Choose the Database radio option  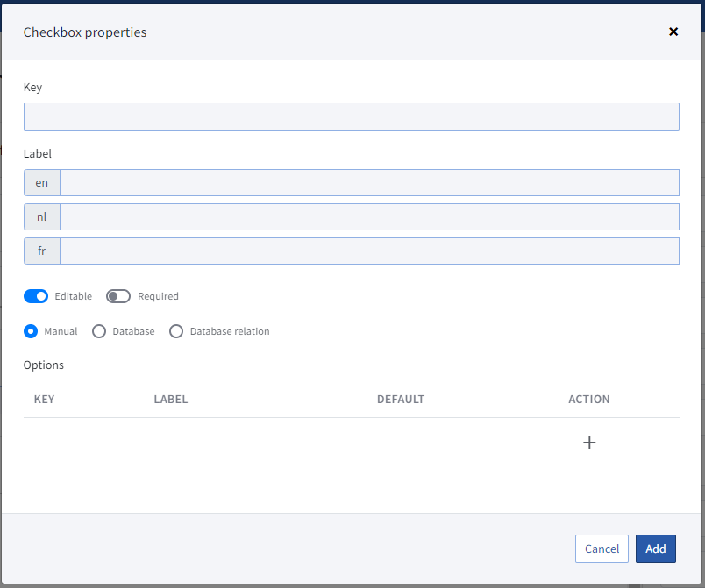pos(99,331)
